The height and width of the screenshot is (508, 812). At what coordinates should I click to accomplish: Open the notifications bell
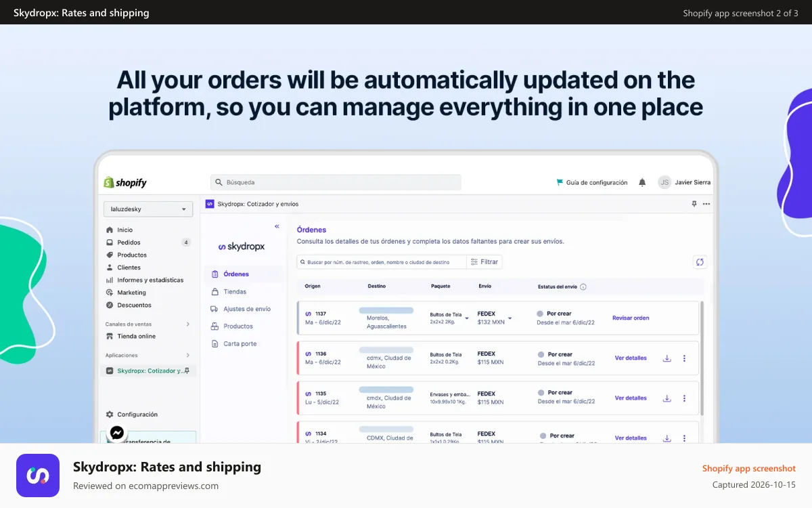(x=642, y=182)
